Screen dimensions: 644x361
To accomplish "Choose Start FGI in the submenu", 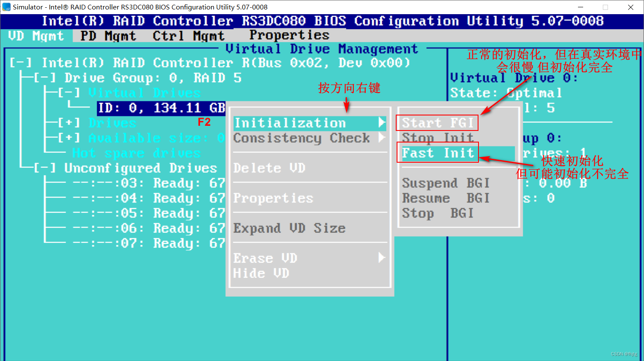I will 438,123.
